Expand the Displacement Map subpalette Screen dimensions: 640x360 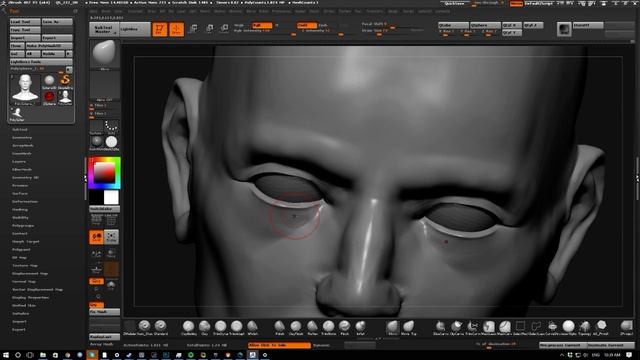tap(30, 273)
